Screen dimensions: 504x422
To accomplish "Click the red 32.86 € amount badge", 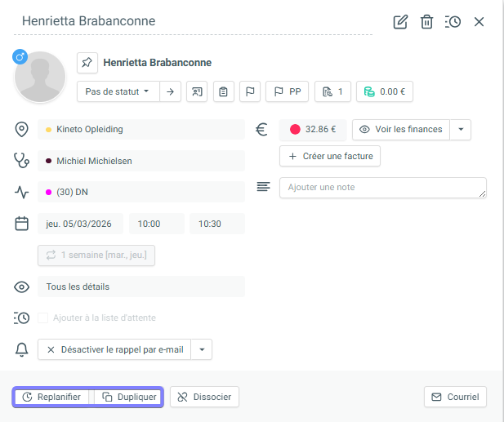I will (x=313, y=129).
